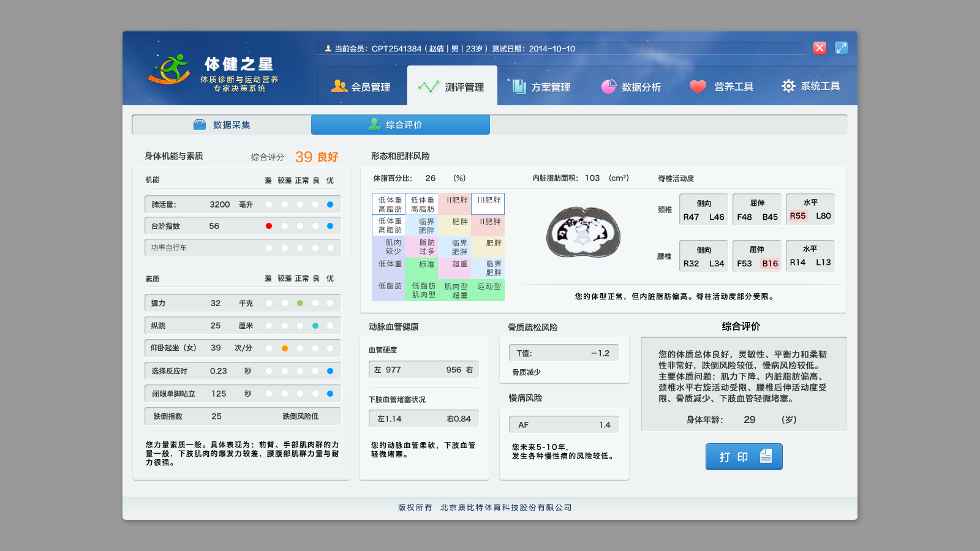This screenshot has width=980, height=551.
Task: Click the 方案管理 document icon
Action: pos(519,86)
